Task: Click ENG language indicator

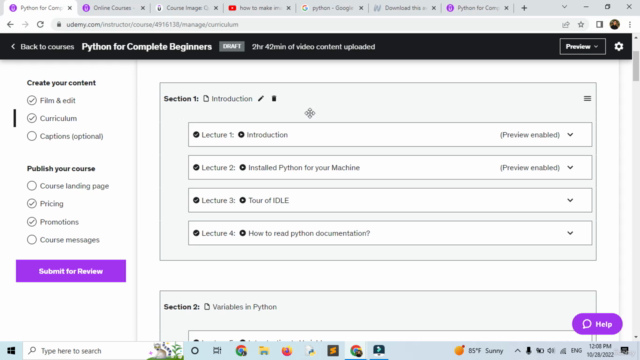Action: coord(576,351)
